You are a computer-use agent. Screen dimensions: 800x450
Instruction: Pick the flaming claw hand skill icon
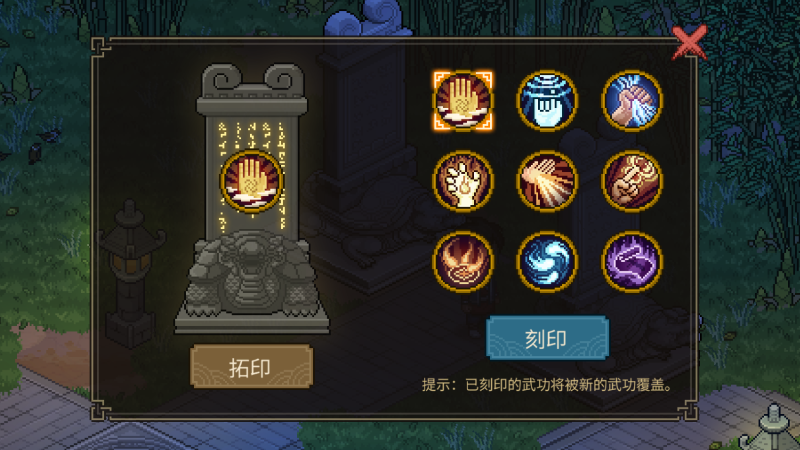[463, 181]
